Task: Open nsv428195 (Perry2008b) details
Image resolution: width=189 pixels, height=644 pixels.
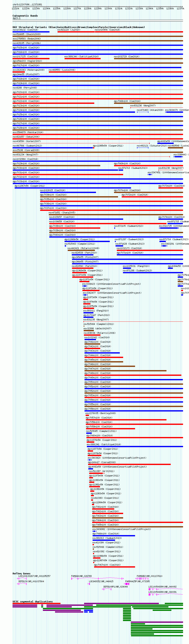Action: pyautogui.click(x=27, y=43)
